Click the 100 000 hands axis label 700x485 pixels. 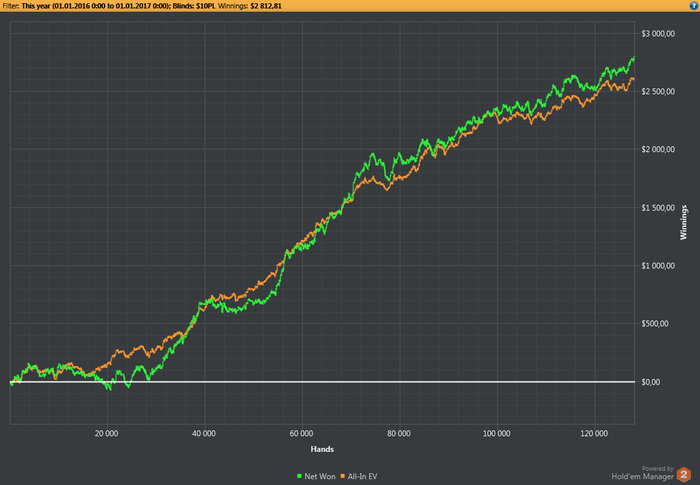pos(496,434)
